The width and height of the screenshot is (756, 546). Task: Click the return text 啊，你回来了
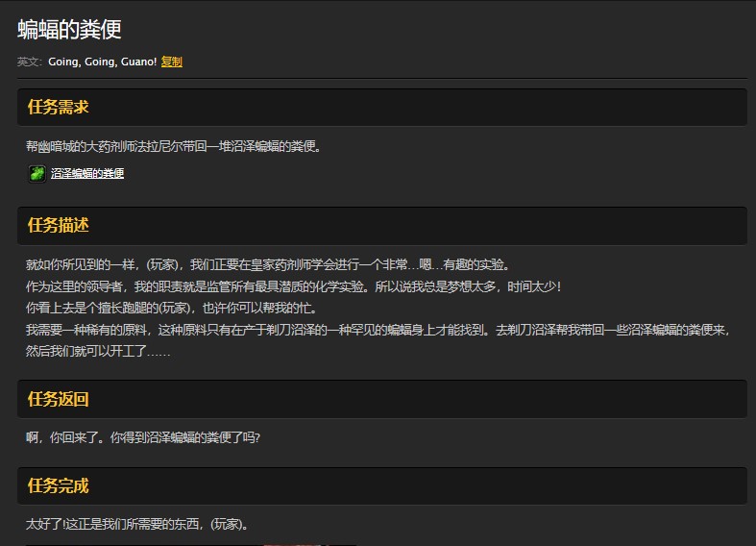pyautogui.click(x=143, y=438)
